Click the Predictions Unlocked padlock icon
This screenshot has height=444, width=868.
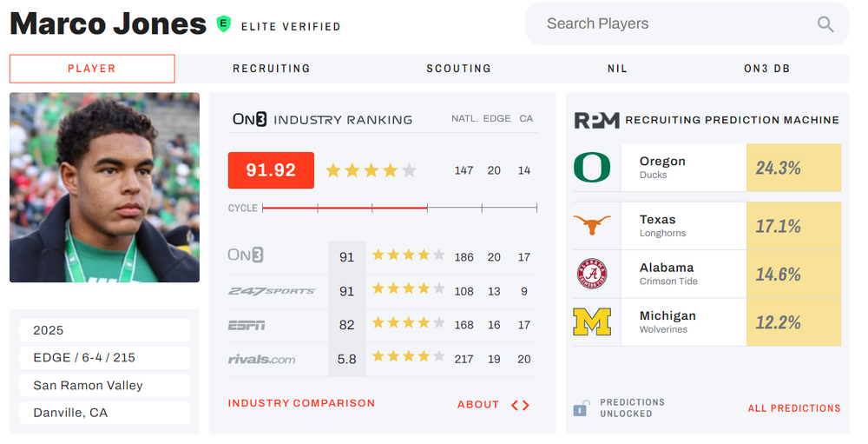point(581,408)
